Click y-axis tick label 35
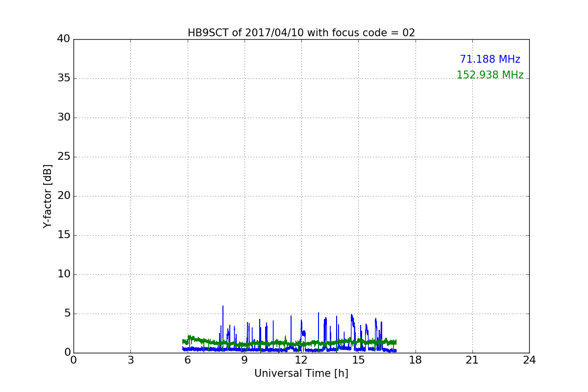Image resolution: width=588 pixels, height=392 pixels. [64, 78]
